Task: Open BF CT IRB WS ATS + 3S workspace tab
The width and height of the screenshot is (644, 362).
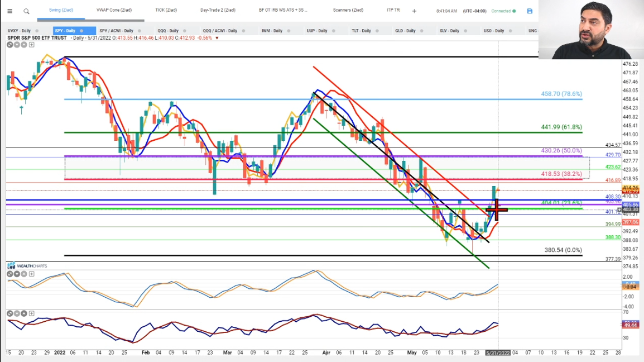Action: 283,10
